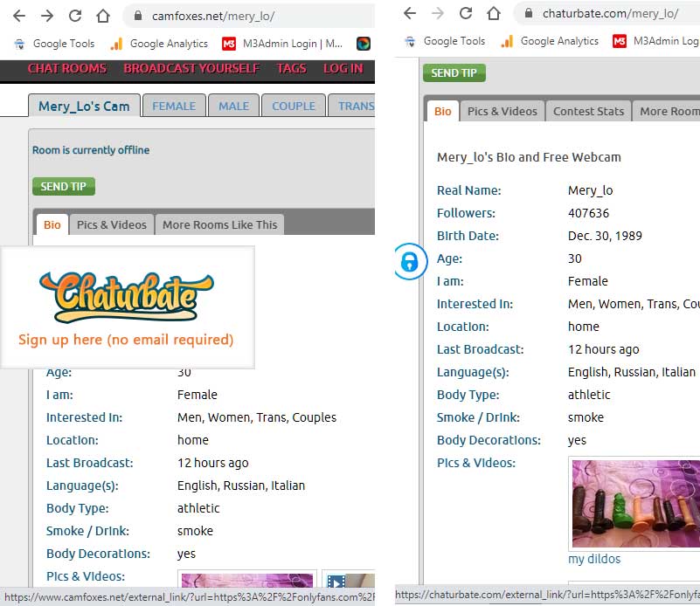Screen dimensions: 700x606
Task: Click the back arrow in the chaturbate browser window
Action: [410, 13]
